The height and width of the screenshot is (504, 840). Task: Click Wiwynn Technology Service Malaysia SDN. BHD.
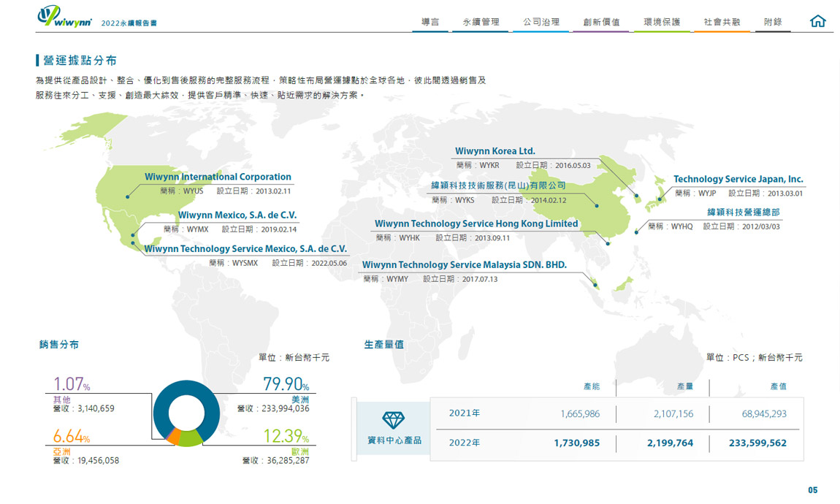tap(464, 264)
